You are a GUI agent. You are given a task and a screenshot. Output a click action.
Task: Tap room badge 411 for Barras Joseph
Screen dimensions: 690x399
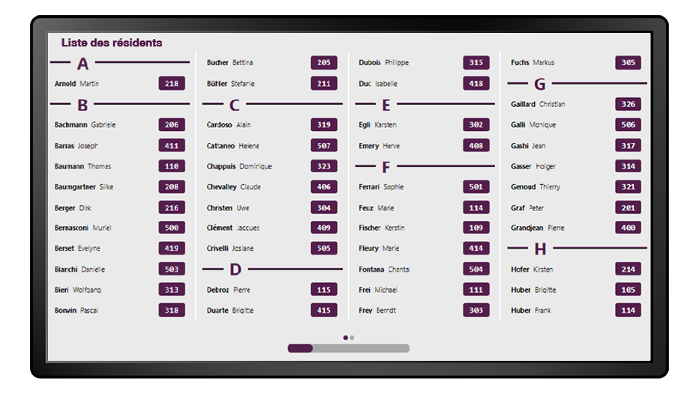click(172, 146)
